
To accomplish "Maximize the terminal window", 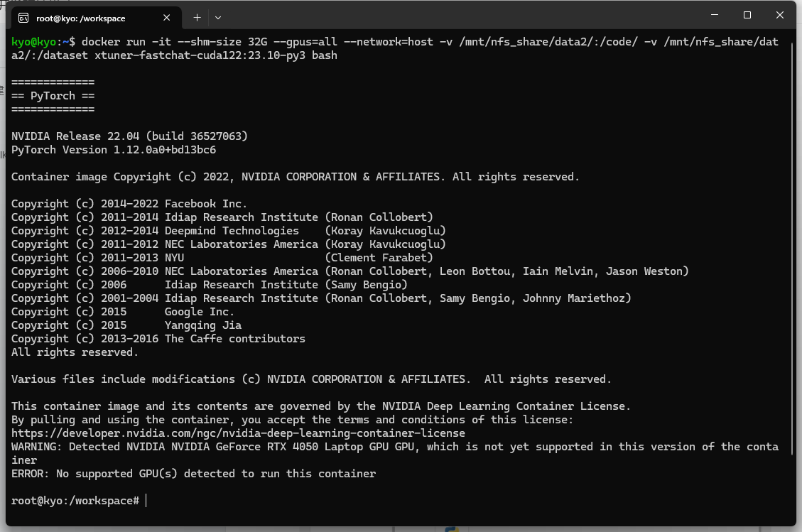I will [747, 15].
